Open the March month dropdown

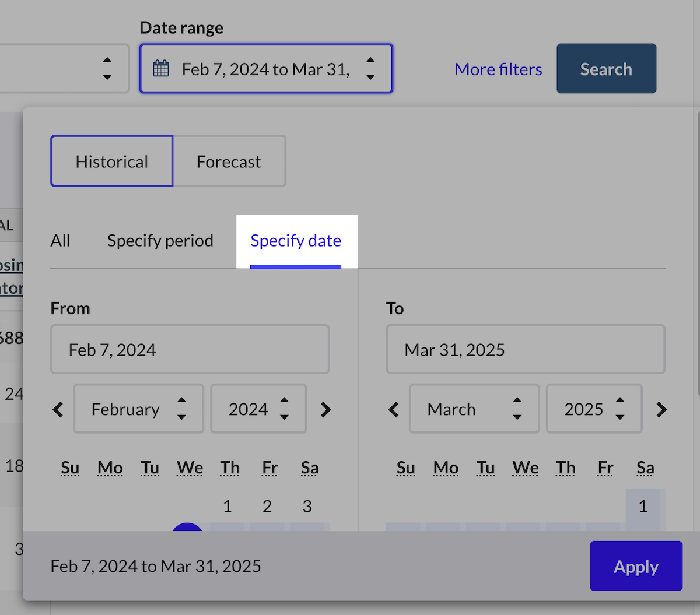(474, 409)
